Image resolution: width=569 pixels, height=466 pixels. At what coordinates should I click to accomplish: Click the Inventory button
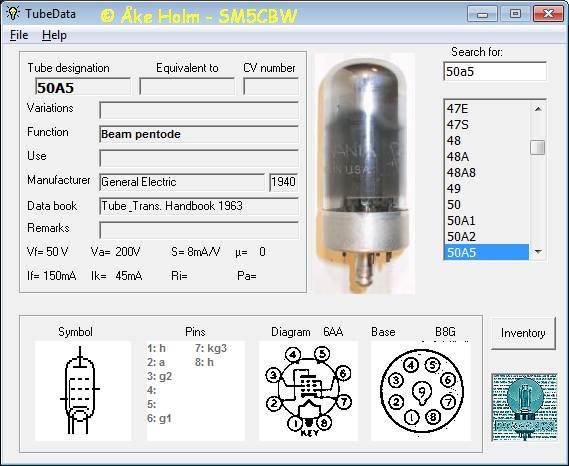523,333
